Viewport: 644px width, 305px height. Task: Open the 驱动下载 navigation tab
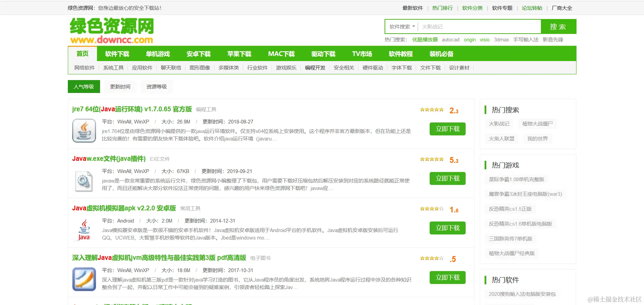pyautogui.click(x=323, y=54)
